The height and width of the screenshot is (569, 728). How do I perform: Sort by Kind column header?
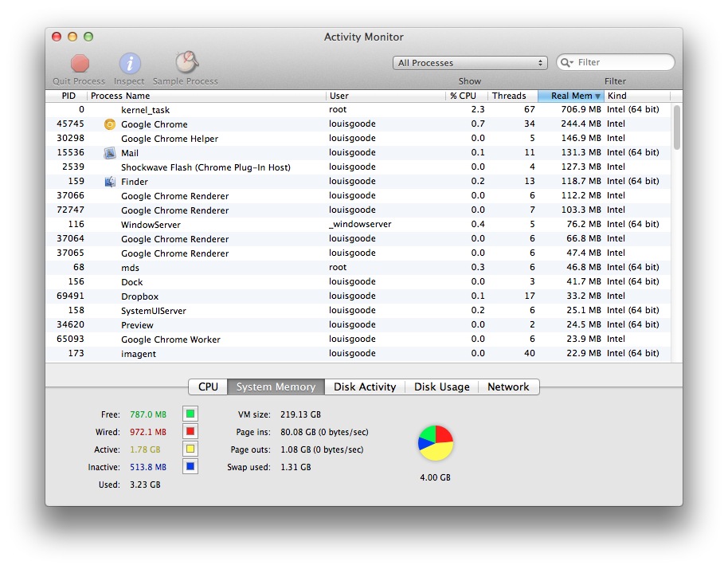637,96
